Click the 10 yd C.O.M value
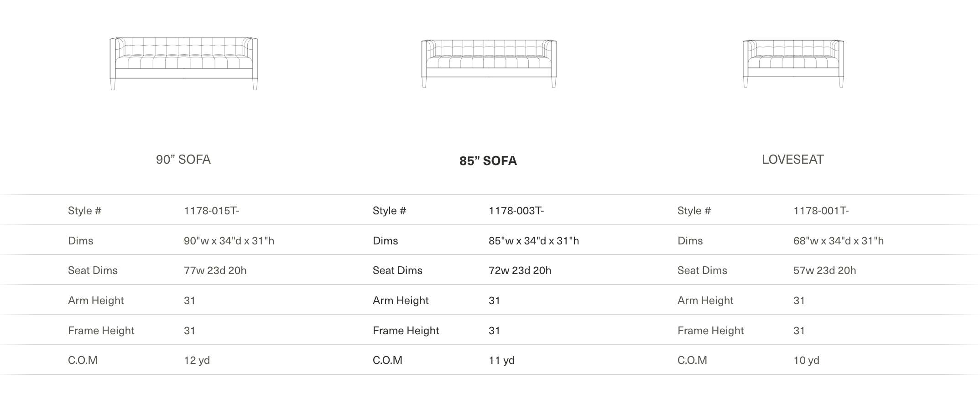Screen dimensions: 980x394 [x=807, y=360]
